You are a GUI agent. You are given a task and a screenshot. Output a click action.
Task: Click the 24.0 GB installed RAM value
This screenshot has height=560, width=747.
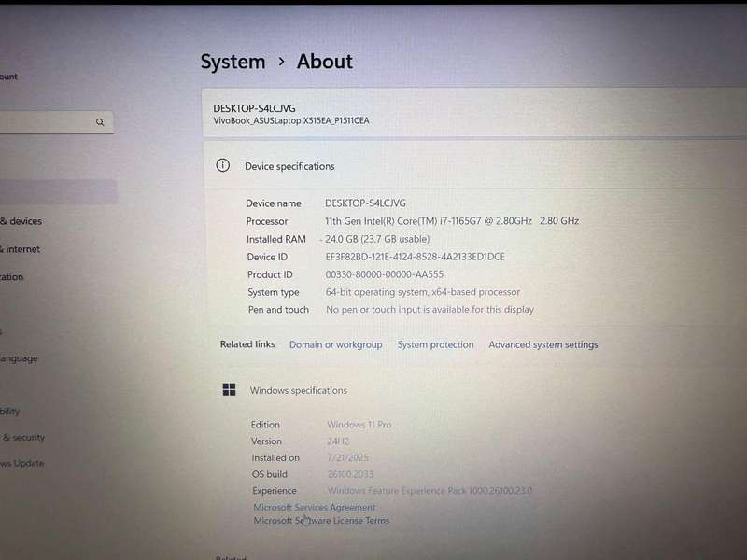click(x=377, y=239)
